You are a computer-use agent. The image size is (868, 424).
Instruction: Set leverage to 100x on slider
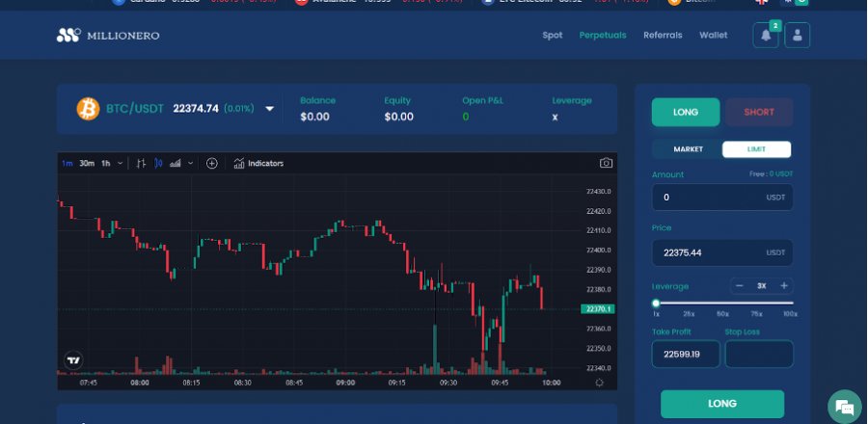tap(790, 314)
